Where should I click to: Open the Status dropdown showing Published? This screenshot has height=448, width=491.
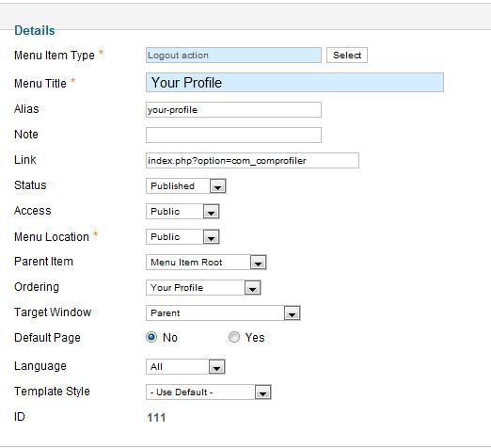pyautogui.click(x=186, y=186)
